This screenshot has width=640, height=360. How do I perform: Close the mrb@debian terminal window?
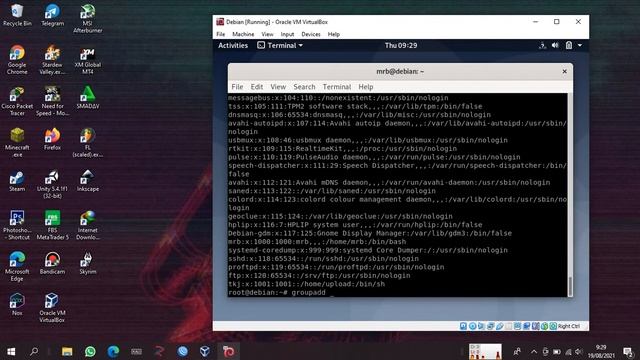(x=564, y=71)
